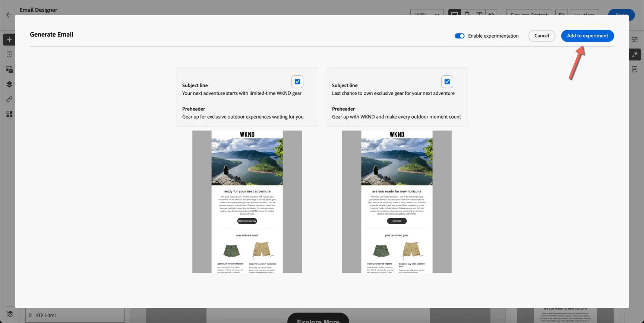Click the Save button behind the dialog
This screenshot has height=323, width=644.
tap(621, 14)
